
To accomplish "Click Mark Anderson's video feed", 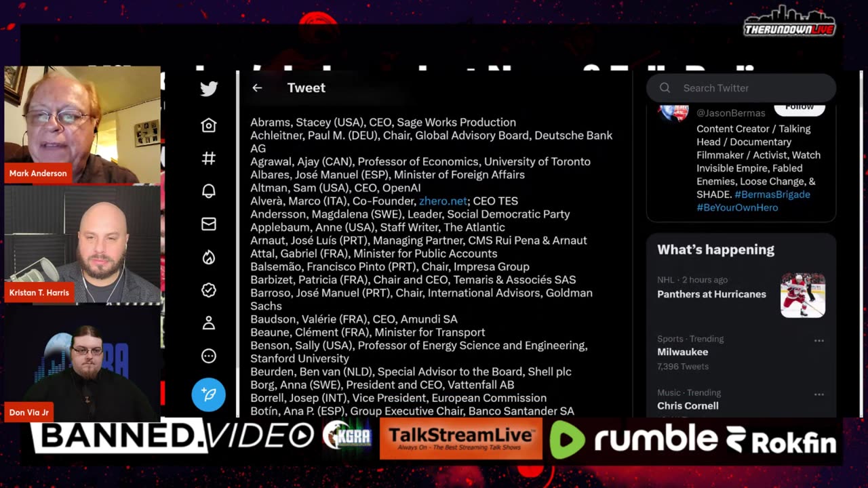I will (x=83, y=125).
